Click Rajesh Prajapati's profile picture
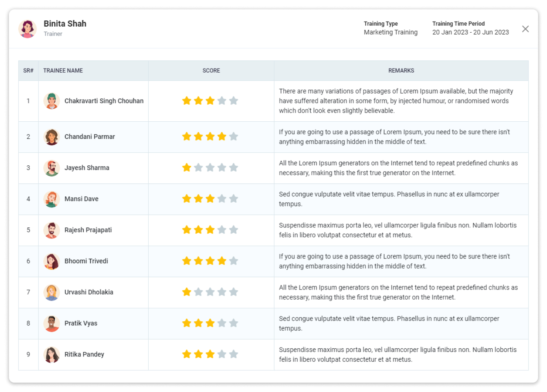This screenshot has height=392, width=547. click(x=52, y=230)
